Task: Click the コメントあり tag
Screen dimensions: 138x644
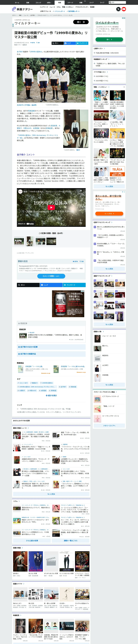Action: coord(23,383)
